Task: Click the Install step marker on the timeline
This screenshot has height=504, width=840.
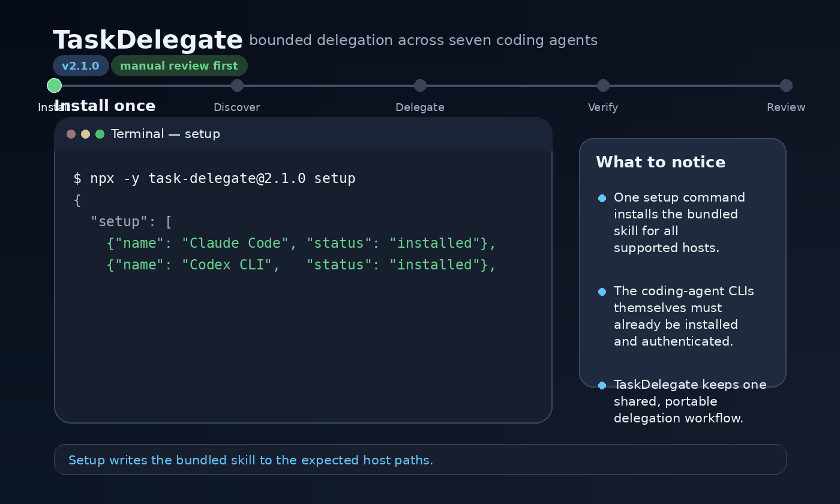Action: tap(54, 86)
